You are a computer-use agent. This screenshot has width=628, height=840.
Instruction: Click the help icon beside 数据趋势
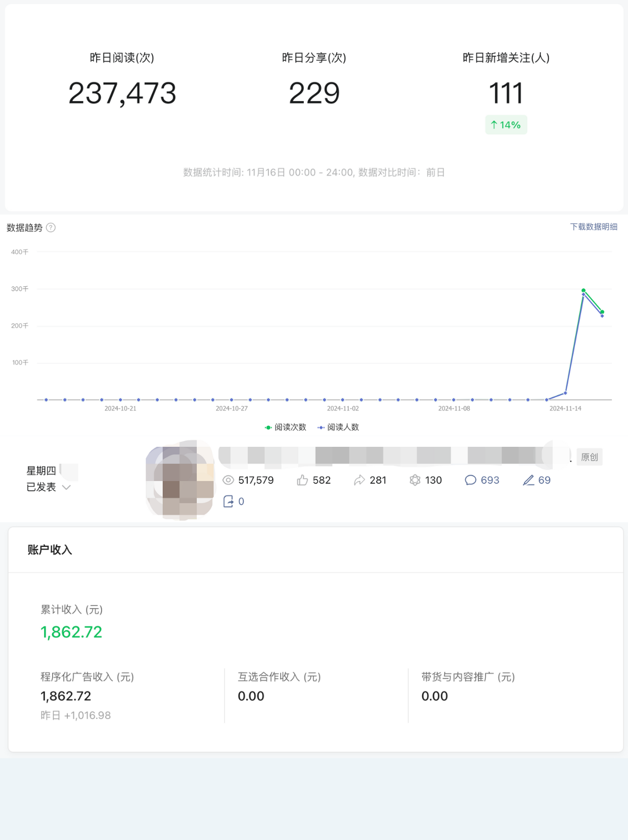[x=51, y=228]
